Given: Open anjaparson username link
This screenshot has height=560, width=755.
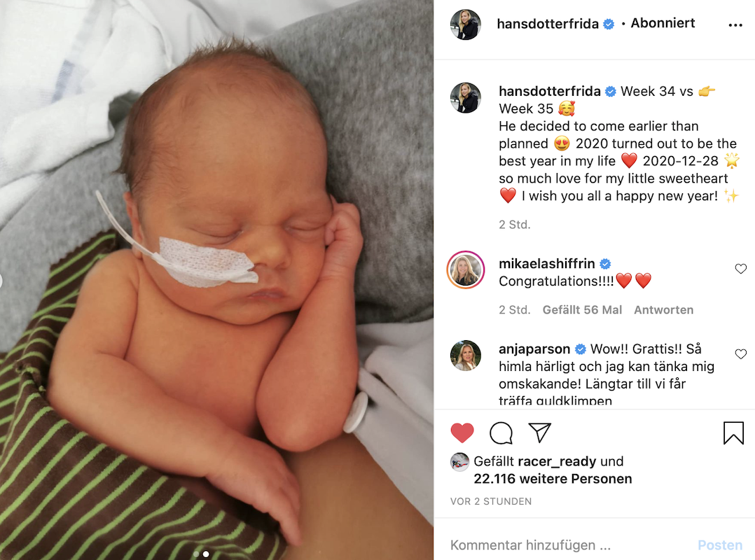Looking at the screenshot, I should [x=534, y=349].
